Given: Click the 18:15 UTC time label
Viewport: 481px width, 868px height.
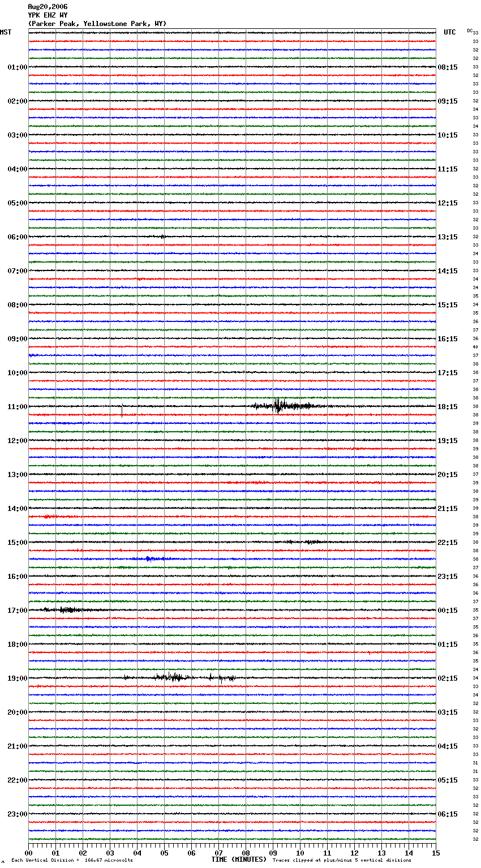Looking at the screenshot, I should (x=448, y=407).
